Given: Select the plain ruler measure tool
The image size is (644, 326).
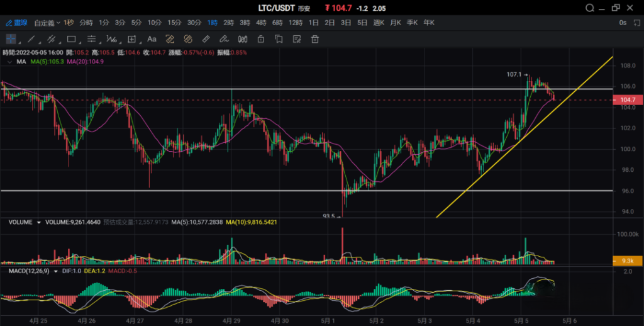Looking at the screenshot, I should 206,39.
